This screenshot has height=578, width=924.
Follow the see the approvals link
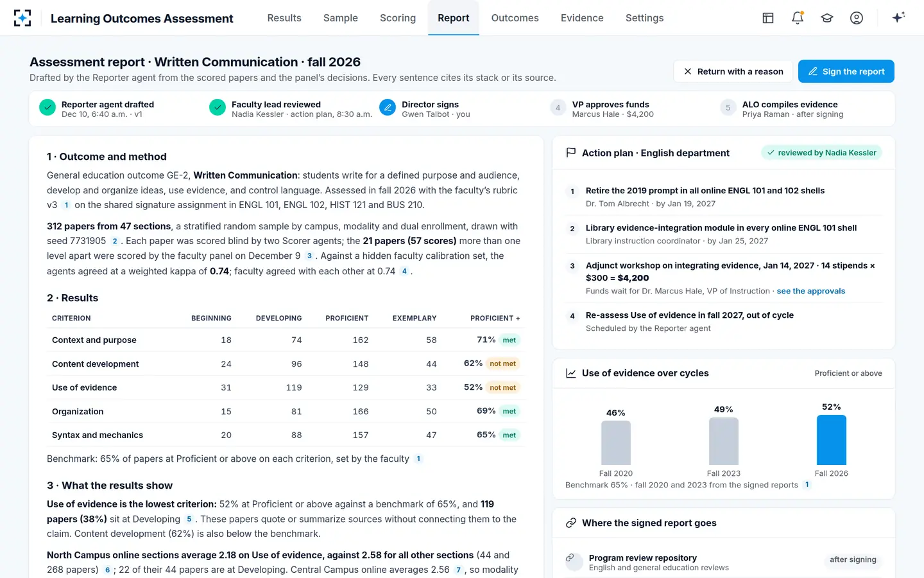[811, 291]
